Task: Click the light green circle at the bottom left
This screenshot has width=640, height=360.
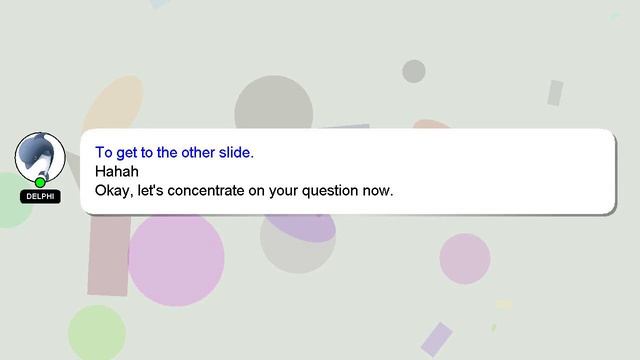Action: 97,333
